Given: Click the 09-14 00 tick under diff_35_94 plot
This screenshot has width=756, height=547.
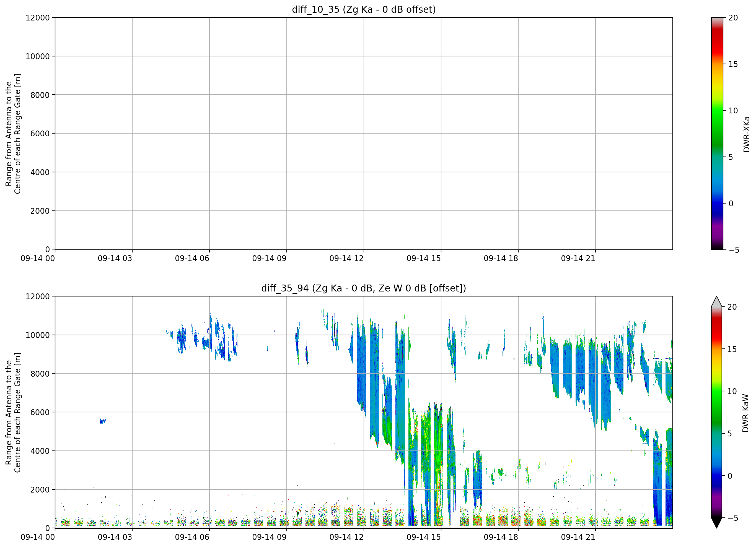Looking at the screenshot, I should [38, 537].
